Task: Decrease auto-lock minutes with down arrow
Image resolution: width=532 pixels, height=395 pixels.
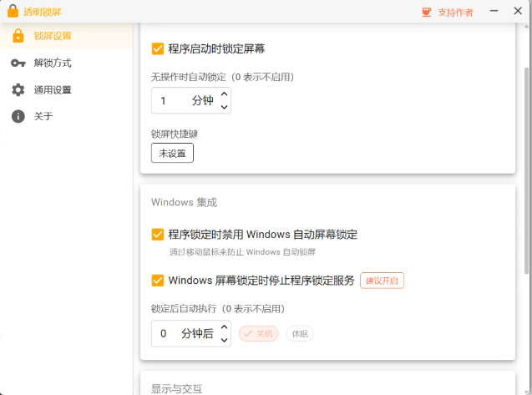Action: [x=224, y=107]
